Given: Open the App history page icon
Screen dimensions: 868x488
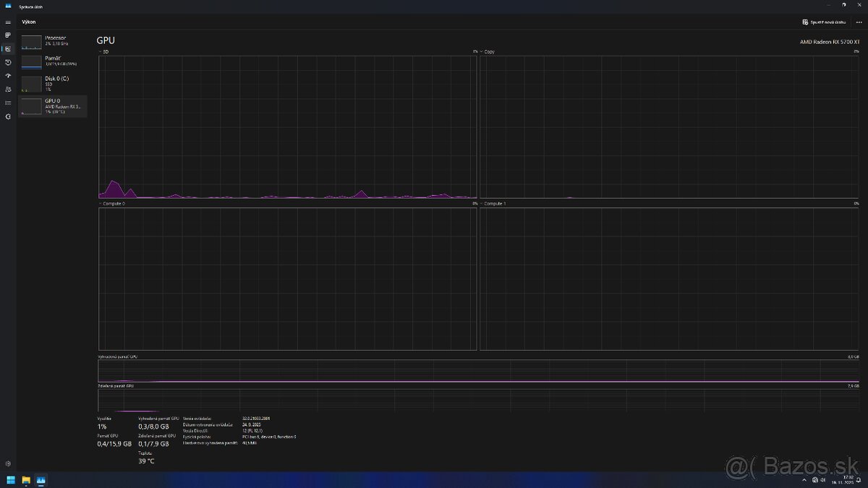Looking at the screenshot, I should (x=8, y=62).
